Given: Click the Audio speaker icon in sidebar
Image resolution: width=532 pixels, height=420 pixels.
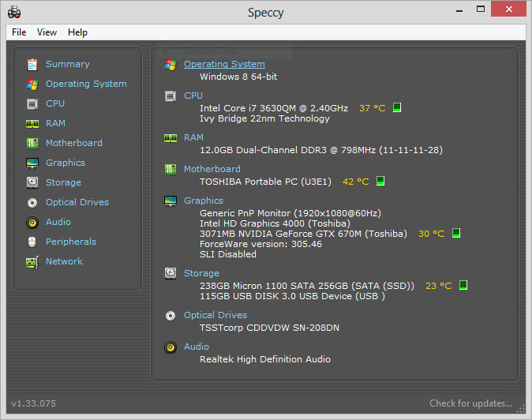Looking at the screenshot, I should pos(32,223).
